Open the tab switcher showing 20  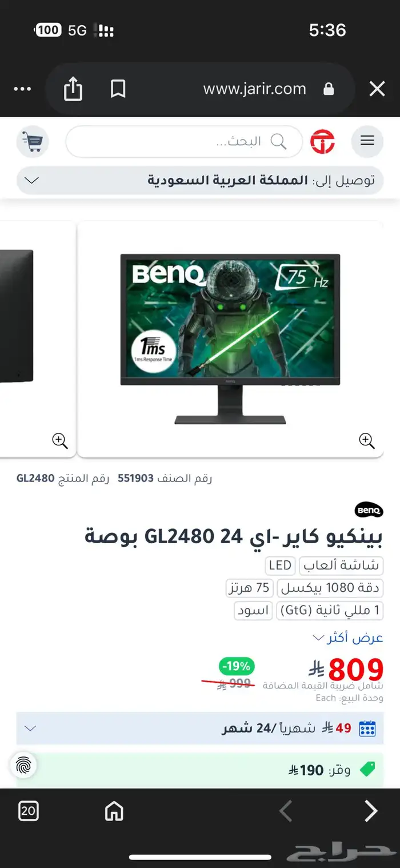tap(29, 810)
